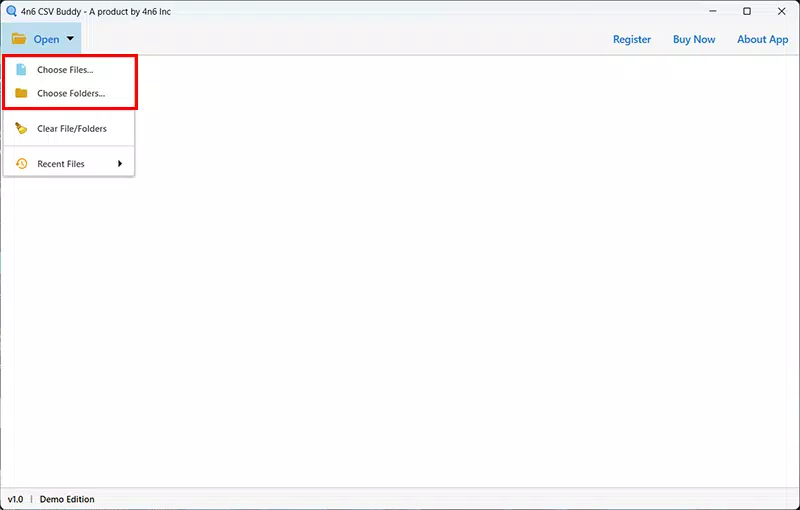Expand the Recent Files submenu arrow
Screen dimensions: 800x510
pyautogui.click(x=120, y=164)
